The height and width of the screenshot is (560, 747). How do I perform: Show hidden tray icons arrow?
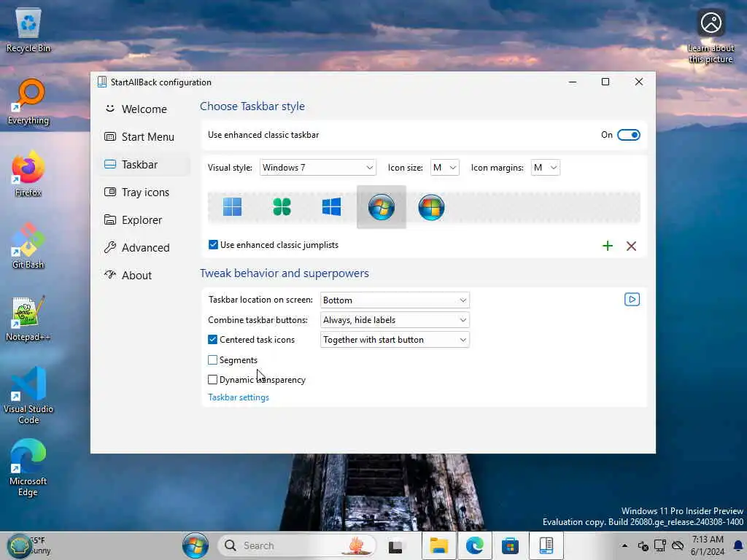[x=624, y=545]
